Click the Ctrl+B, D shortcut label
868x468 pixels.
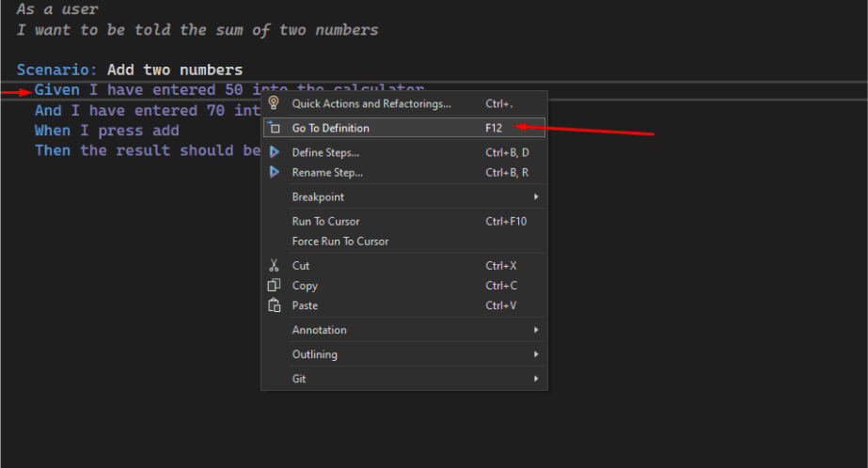click(507, 152)
